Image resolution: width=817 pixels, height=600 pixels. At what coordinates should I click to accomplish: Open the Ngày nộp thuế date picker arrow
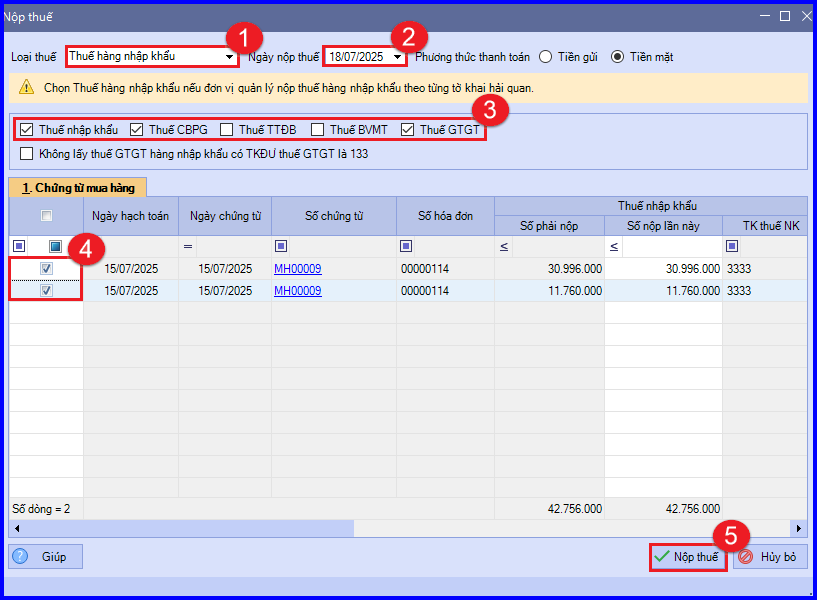pyautogui.click(x=398, y=57)
